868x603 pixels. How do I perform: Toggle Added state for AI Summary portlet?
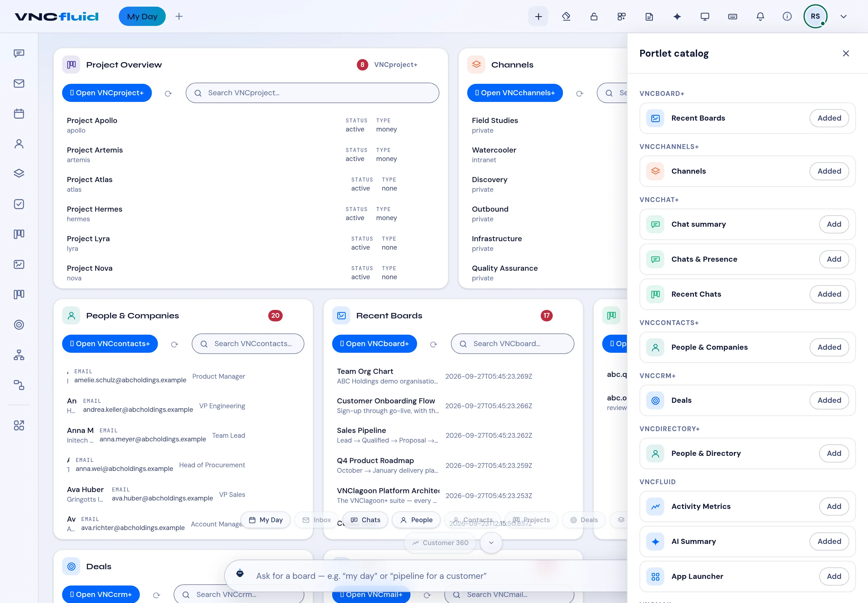pos(829,541)
